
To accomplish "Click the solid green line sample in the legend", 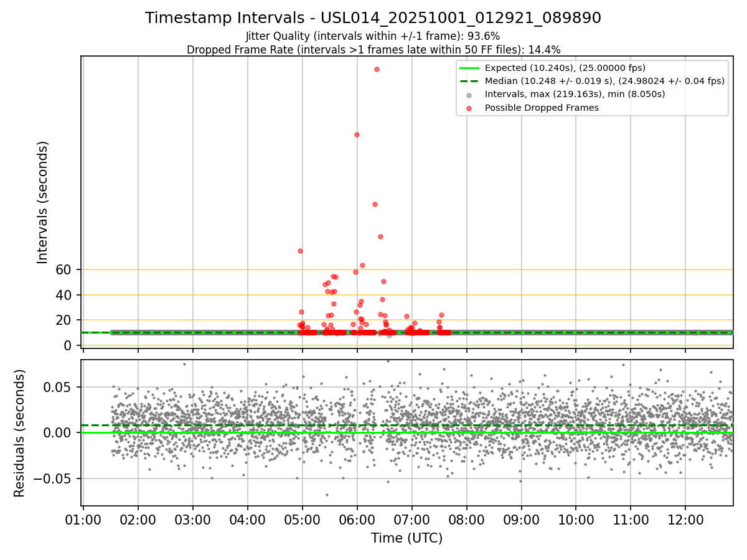I will tap(469, 68).
